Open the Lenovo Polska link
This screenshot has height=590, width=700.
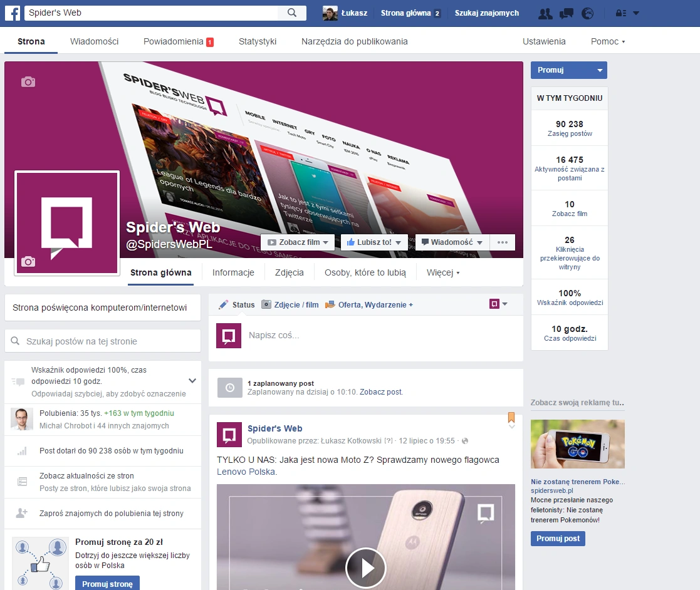pos(246,472)
